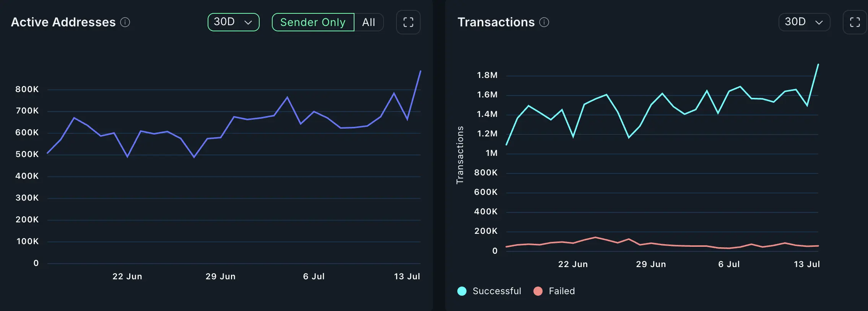
Task: Hide the Failed series via legend label
Action: [x=562, y=291]
